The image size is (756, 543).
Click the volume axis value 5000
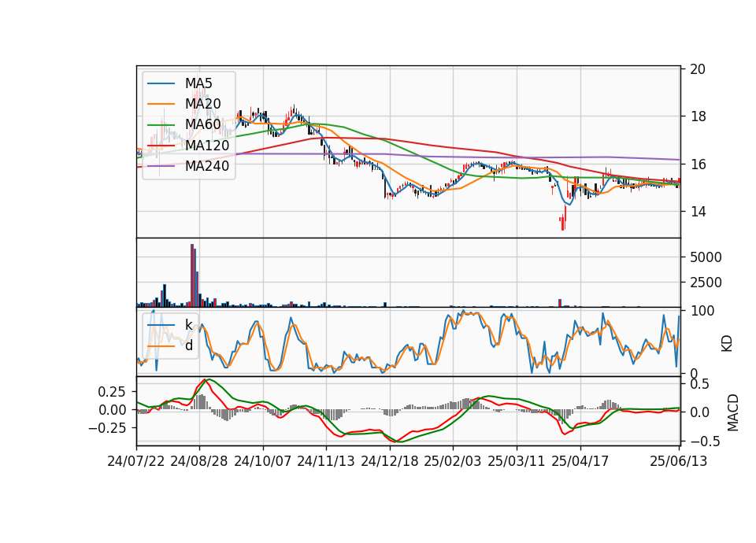[706, 257]
